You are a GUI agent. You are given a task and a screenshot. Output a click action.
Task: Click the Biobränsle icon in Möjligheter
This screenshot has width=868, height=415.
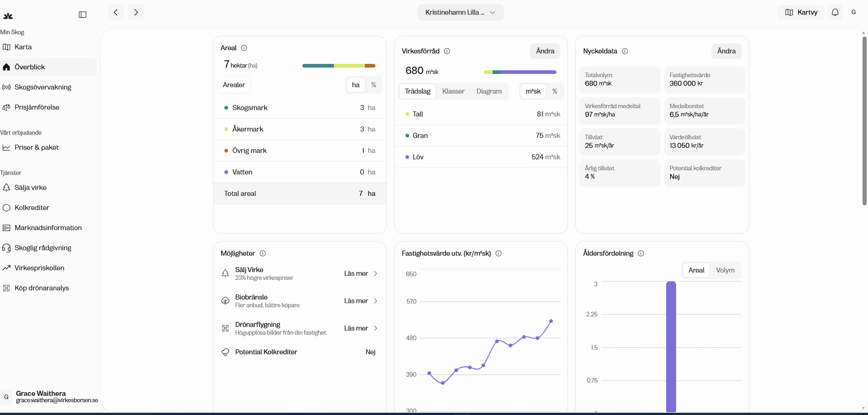225,301
